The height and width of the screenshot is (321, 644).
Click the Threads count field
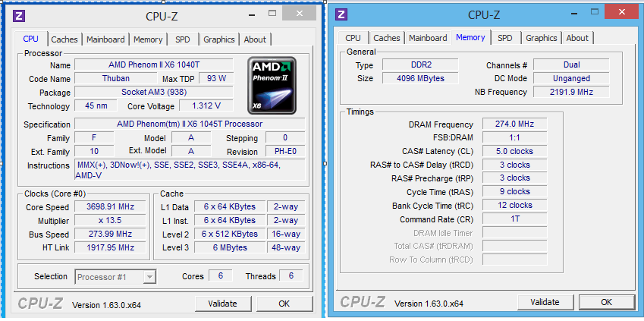pos(291,275)
